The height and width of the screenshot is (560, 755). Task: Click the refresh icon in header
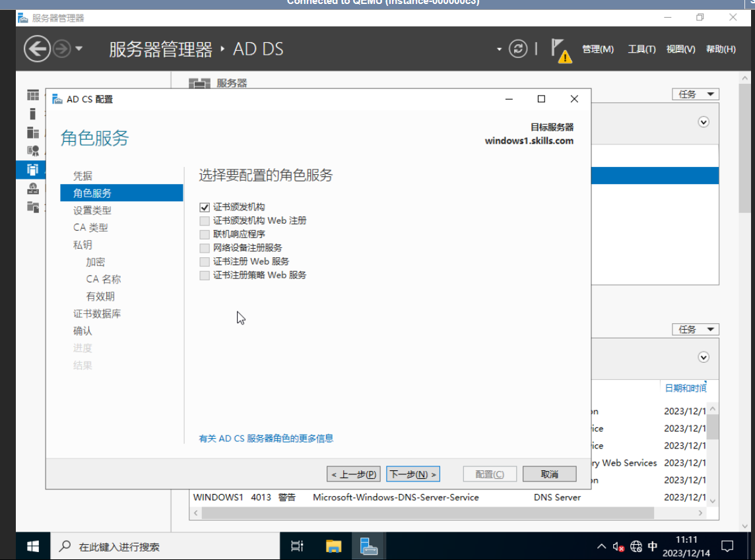pyautogui.click(x=518, y=49)
